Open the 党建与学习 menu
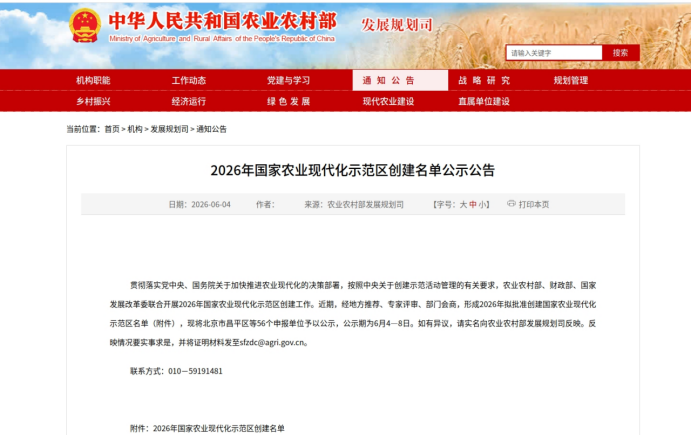 click(288, 80)
